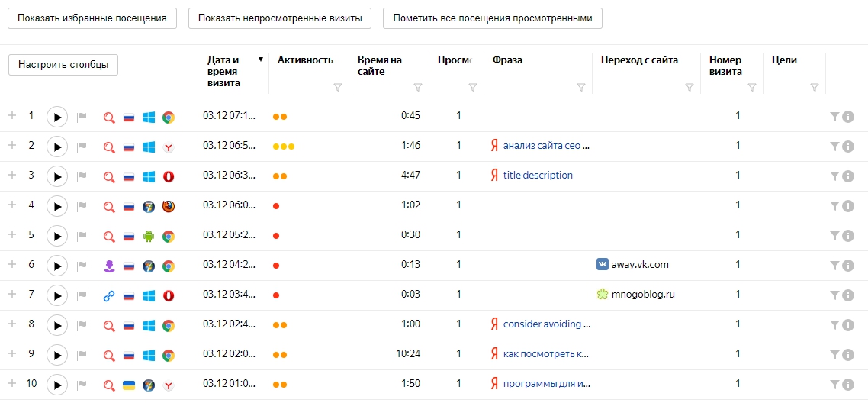Expand details of visit 6
Screen dimensions: 868x403
[12, 265]
